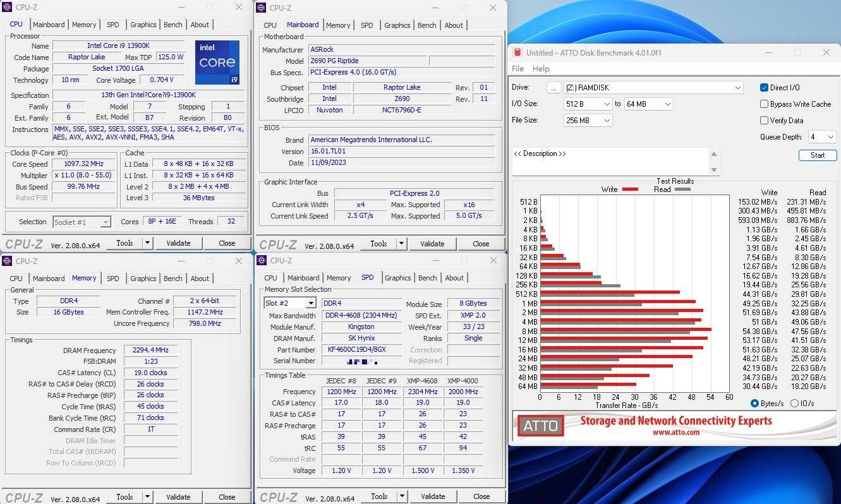Viewport: 841px width, 504px height.
Task: Open the CPU tab in the Mainboard window
Action: pos(270,25)
